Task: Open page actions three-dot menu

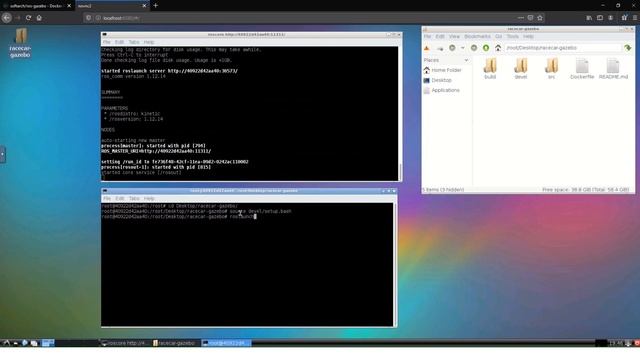Action: click(x=520, y=18)
